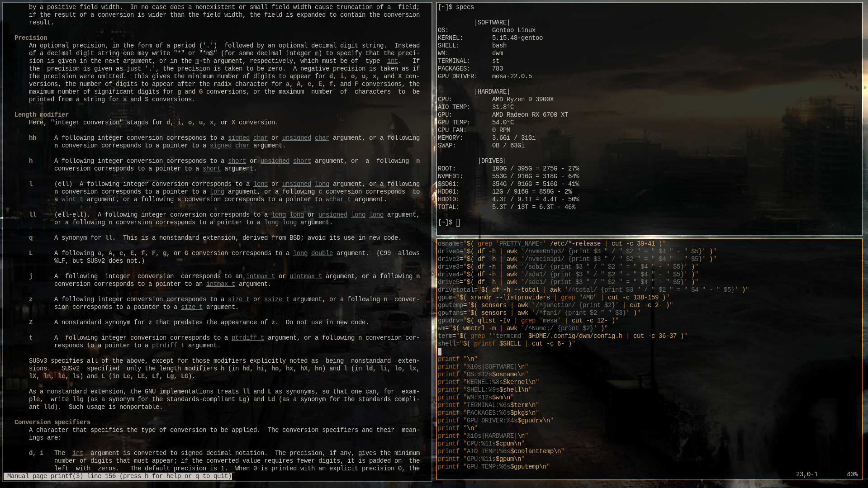
Task: Click the TOTAL drive usage line
Action: [507, 207]
